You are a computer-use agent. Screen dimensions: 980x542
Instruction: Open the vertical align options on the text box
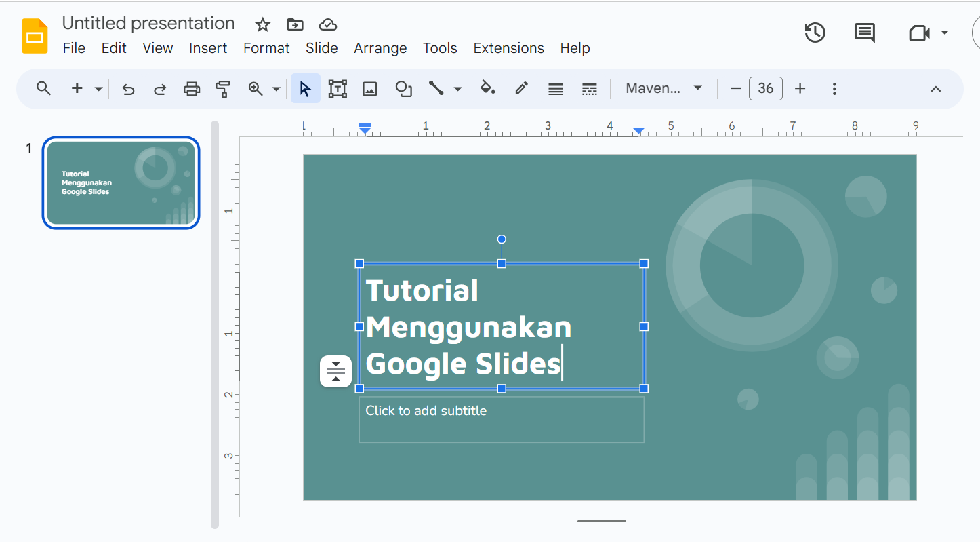coord(335,371)
